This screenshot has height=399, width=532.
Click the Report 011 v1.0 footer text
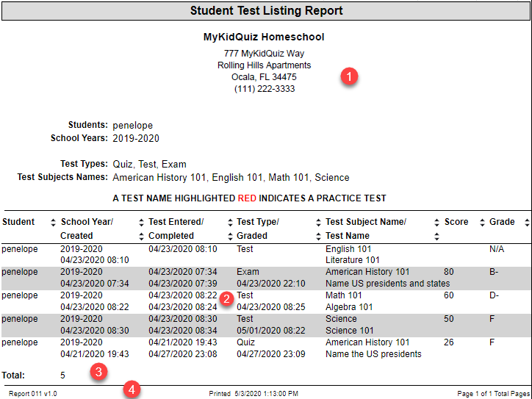click(x=33, y=394)
